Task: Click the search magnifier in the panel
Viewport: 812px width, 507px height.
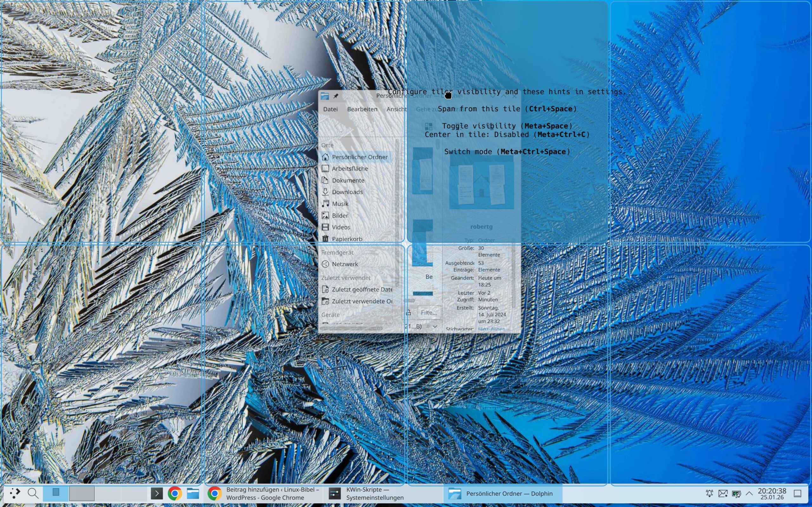Action: pyautogui.click(x=33, y=493)
